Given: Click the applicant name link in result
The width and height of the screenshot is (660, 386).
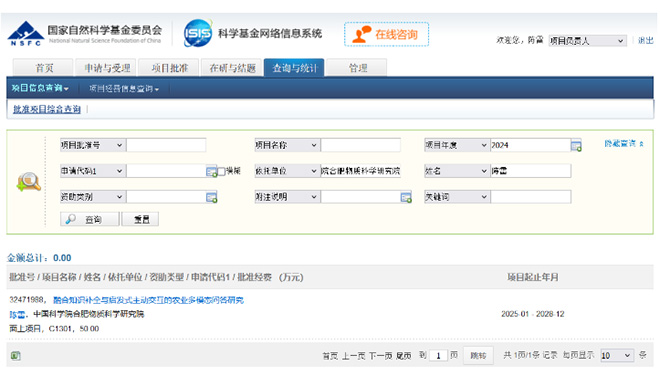Looking at the screenshot, I should [x=17, y=314].
